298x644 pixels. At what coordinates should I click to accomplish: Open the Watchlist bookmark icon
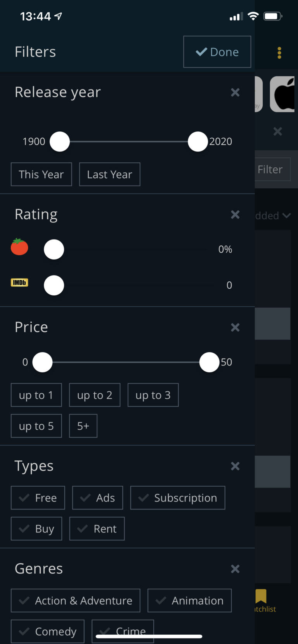[261, 596]
